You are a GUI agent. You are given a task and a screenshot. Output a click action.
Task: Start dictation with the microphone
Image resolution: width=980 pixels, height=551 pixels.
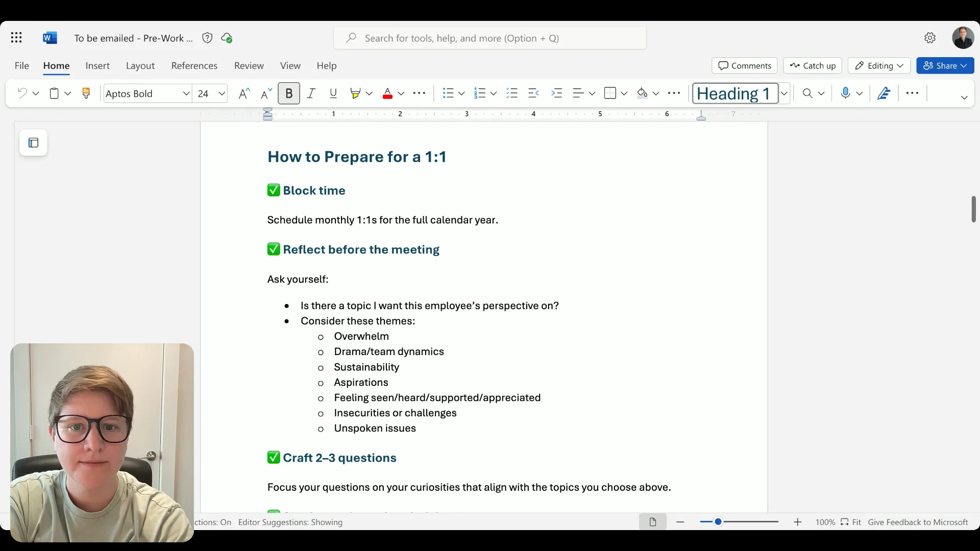[845, 93]
